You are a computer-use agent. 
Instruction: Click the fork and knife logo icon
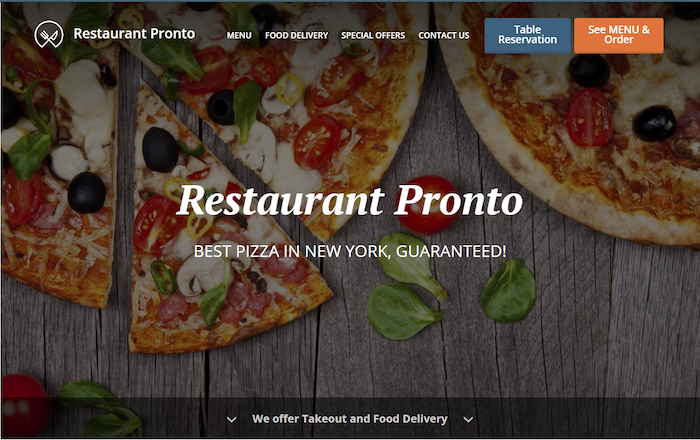[x=49, y=34]
